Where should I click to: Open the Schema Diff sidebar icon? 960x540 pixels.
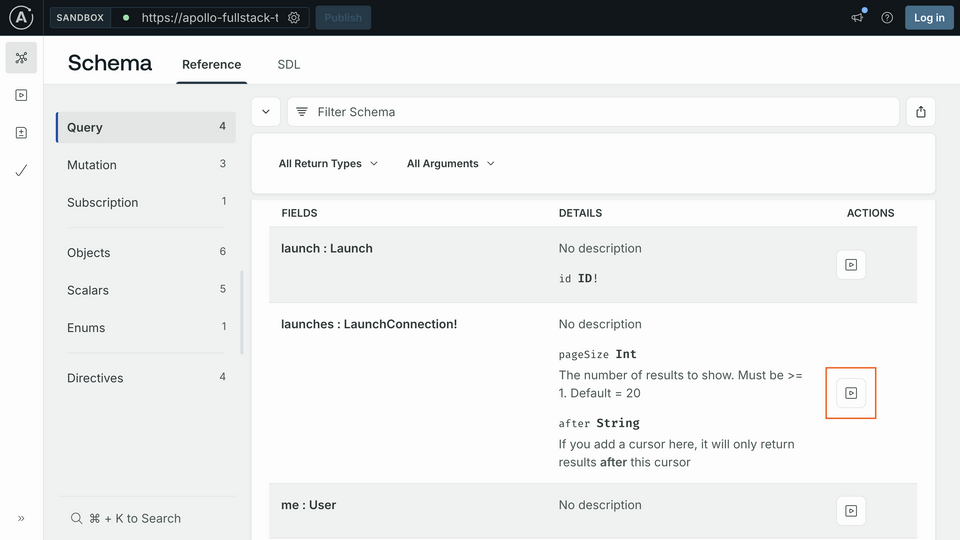21,133
